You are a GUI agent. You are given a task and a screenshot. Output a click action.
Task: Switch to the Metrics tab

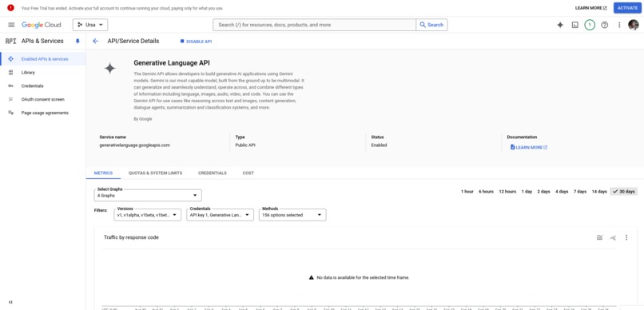tap(104, 173)
